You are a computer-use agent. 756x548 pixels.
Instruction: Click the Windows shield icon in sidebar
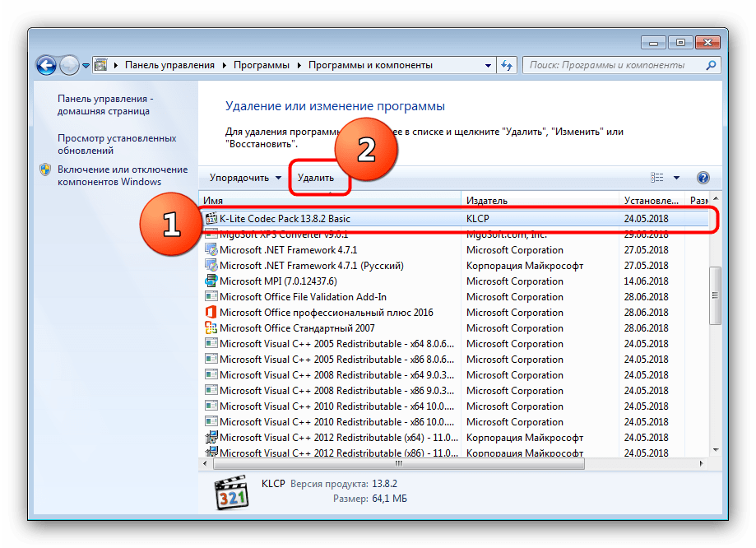44,170
